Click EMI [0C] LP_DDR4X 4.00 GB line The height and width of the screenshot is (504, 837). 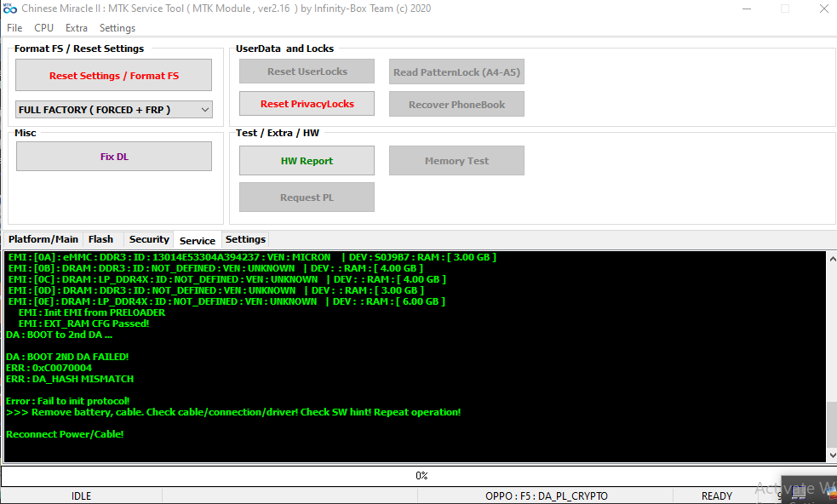[x=226, y=279]
